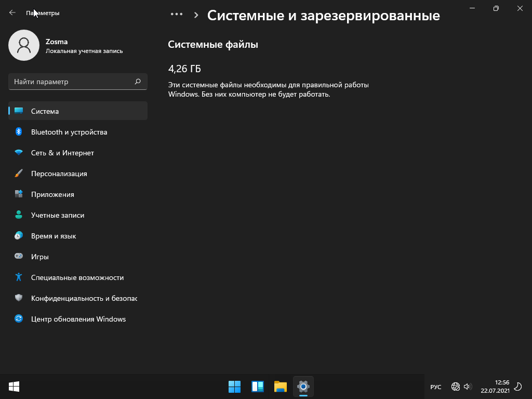Open Учетные записи category
The image size is (532, 399).
pyautogui.click(x=78, y=215)
